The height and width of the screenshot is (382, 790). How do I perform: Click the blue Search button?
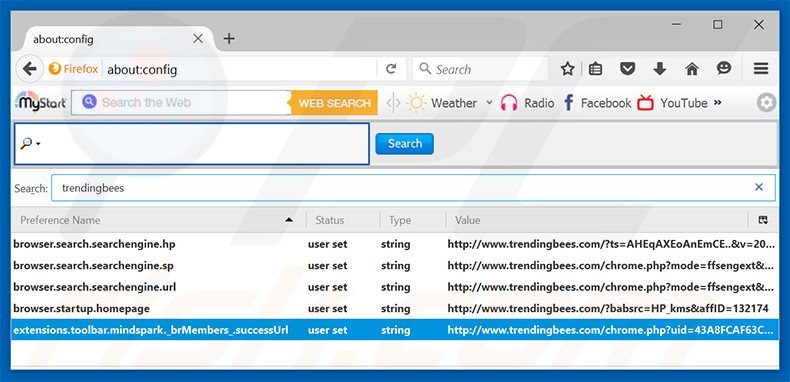(404, 144)
